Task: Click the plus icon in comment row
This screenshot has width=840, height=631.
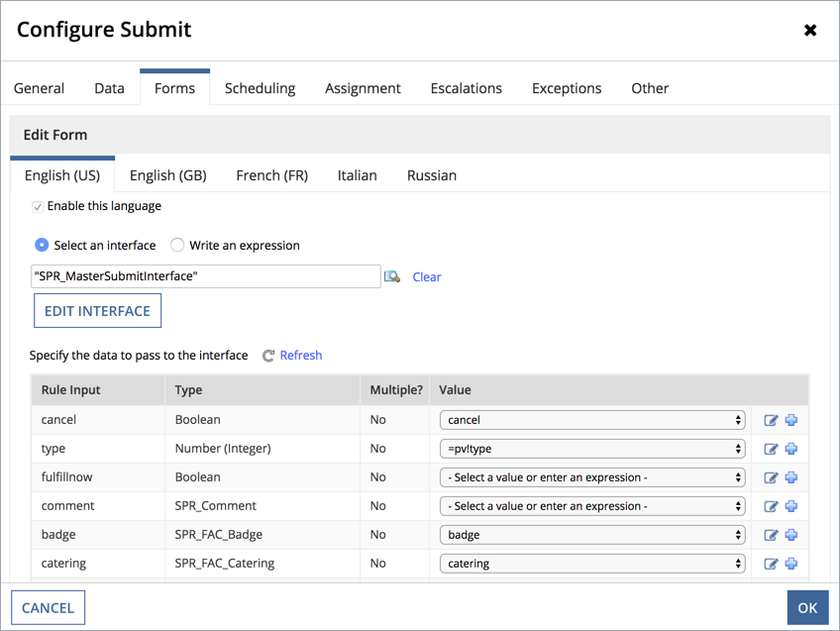Action: coord(791,506)
